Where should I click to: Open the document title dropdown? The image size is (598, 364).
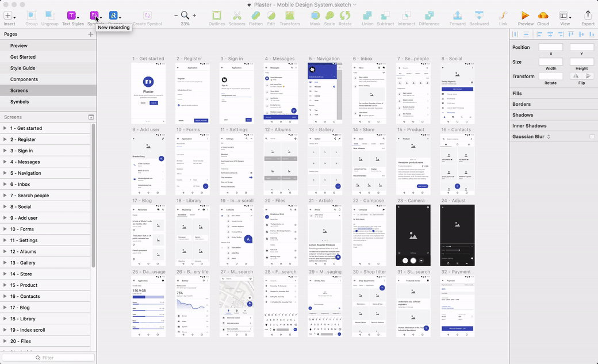pos(355,5)
